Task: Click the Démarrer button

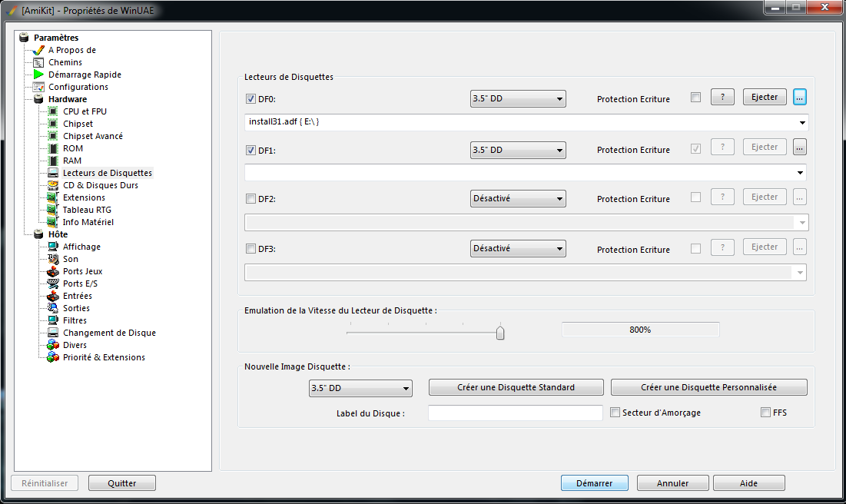Action: (x=595, y=483)
